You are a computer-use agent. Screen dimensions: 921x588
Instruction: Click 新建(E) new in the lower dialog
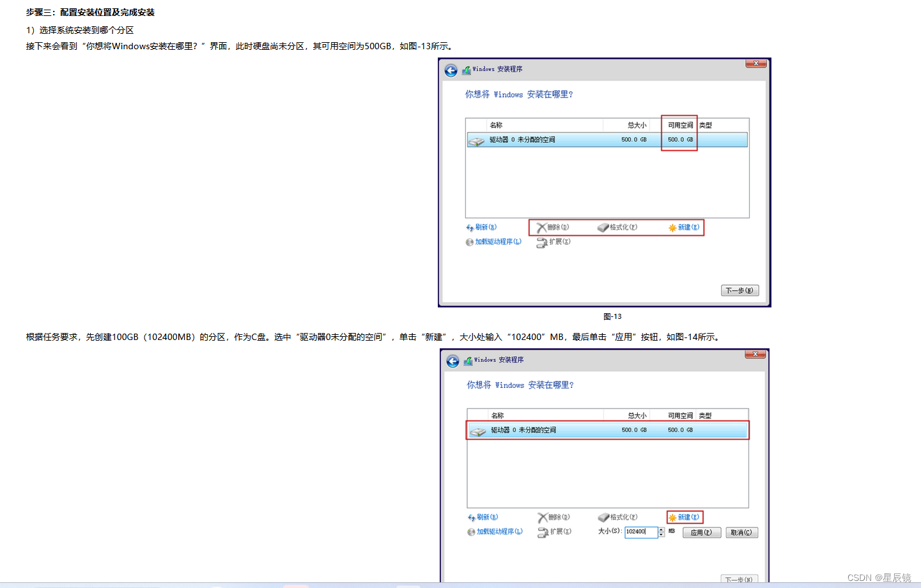click(x=685, y=518)
